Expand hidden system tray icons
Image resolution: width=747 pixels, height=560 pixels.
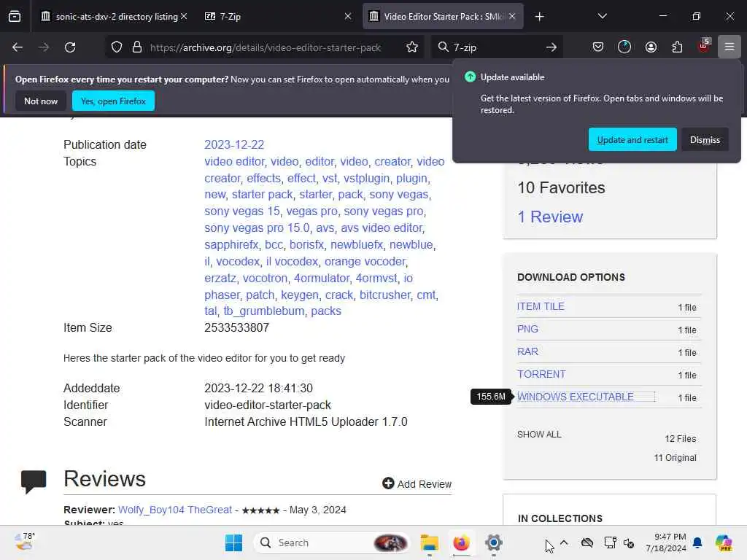(x=564, y=542)
